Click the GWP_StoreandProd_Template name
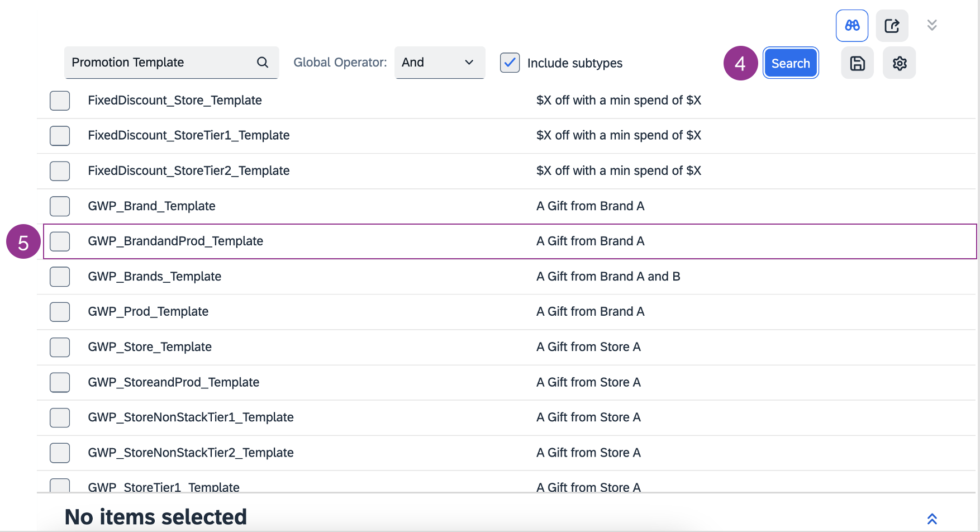 point(173,382)
